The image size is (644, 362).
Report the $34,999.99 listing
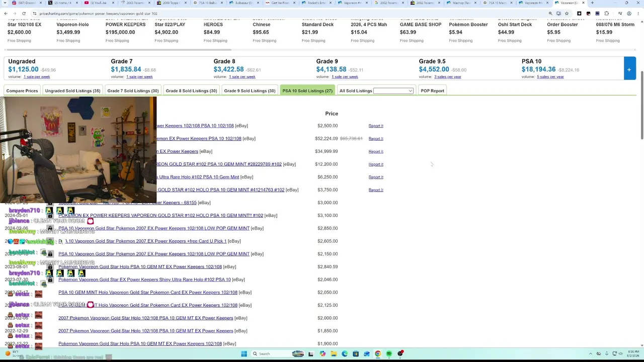point(376,151)
